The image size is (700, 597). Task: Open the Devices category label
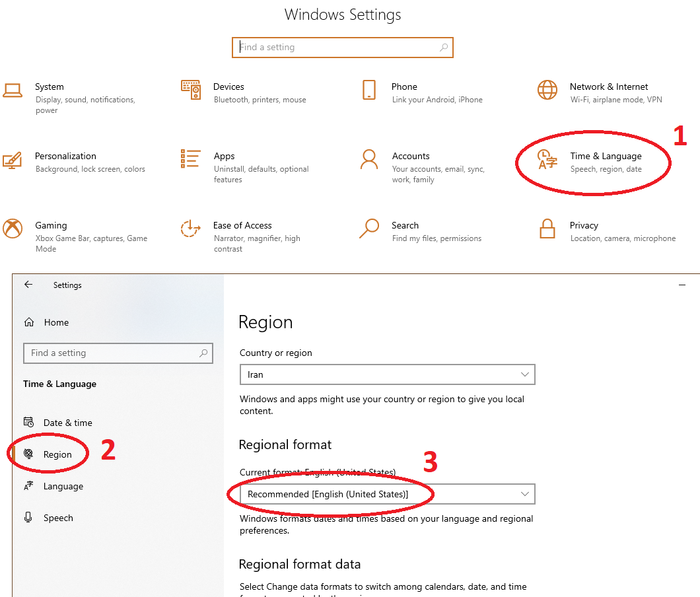pyautogui.click(x=228, y=87)
